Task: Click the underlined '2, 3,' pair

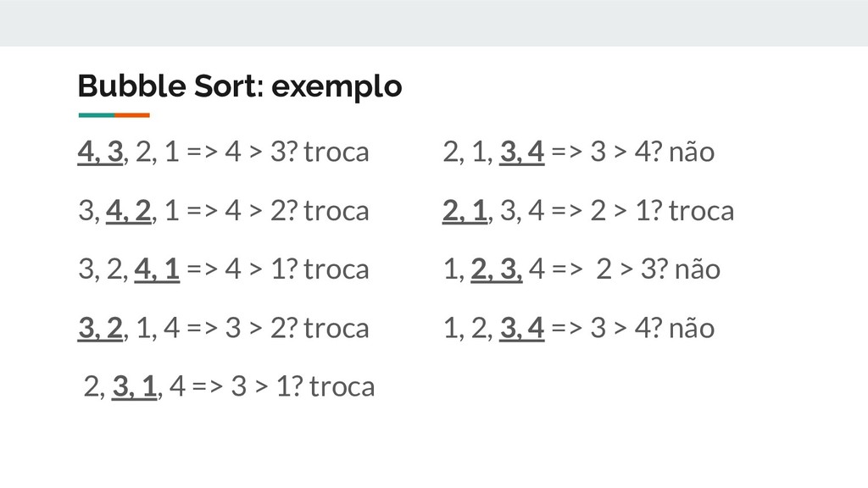Action: coord(497,269)
